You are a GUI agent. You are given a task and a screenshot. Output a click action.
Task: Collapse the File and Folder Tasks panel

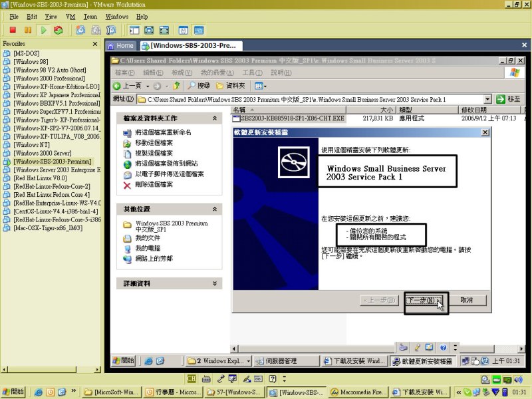coord(214,118)
